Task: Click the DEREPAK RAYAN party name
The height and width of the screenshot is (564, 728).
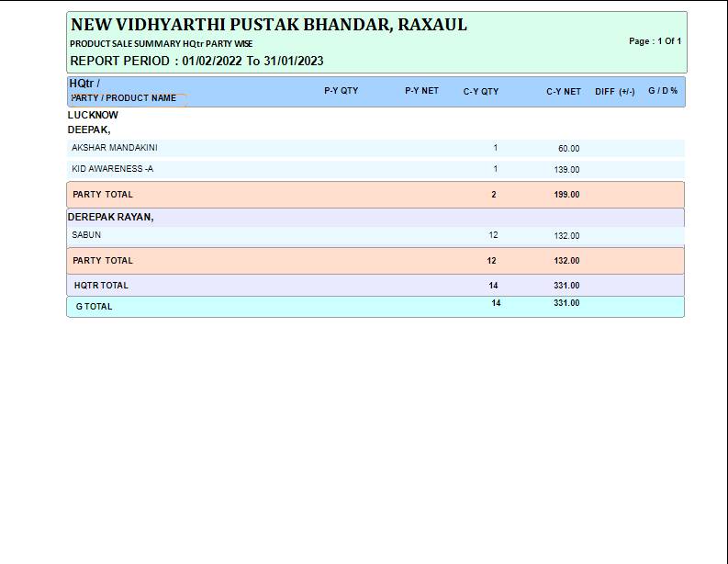Action: [x=110, y=217]
